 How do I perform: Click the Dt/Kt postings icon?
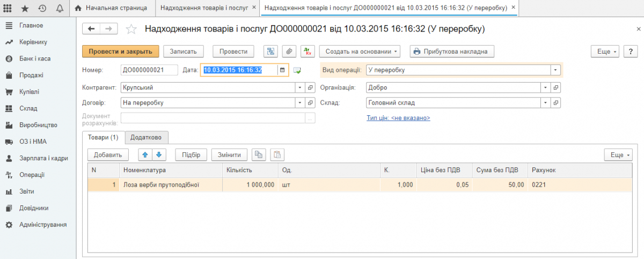click(307, 51)
